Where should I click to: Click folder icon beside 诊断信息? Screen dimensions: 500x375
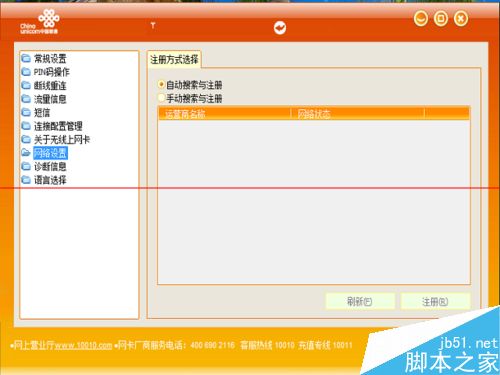26,166
